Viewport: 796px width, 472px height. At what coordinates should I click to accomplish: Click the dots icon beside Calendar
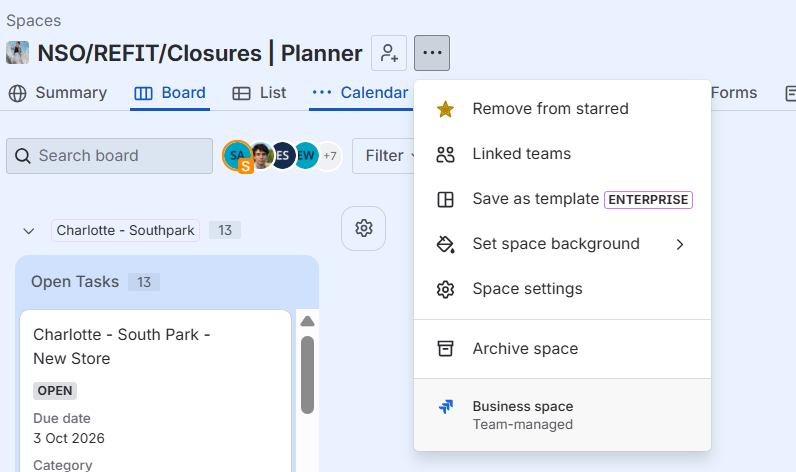point(322,92)
